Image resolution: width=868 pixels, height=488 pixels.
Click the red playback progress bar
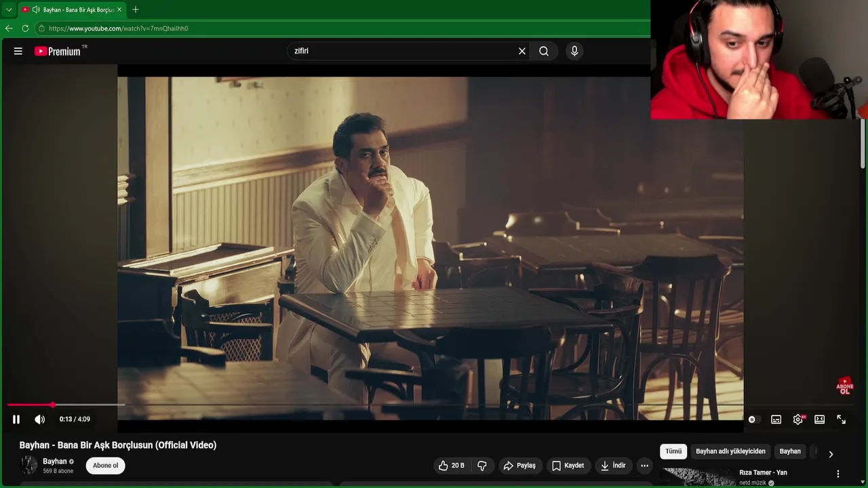[30, 405]
